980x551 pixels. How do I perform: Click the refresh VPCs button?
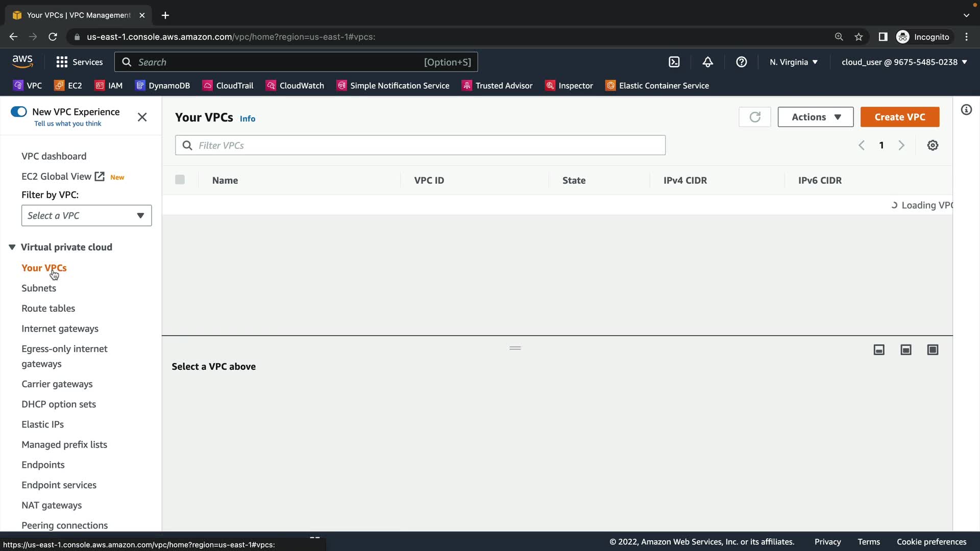tap(754, 117)
